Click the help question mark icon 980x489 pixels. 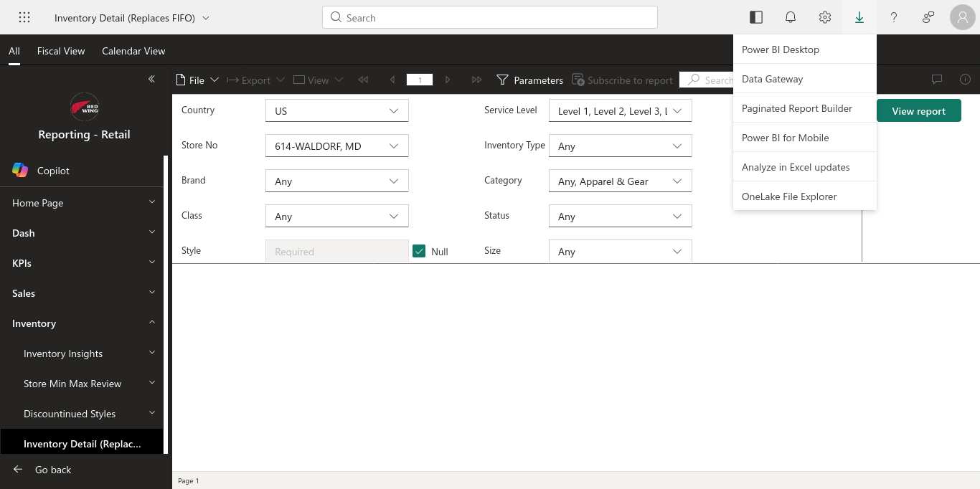click(x=893, y=17)
